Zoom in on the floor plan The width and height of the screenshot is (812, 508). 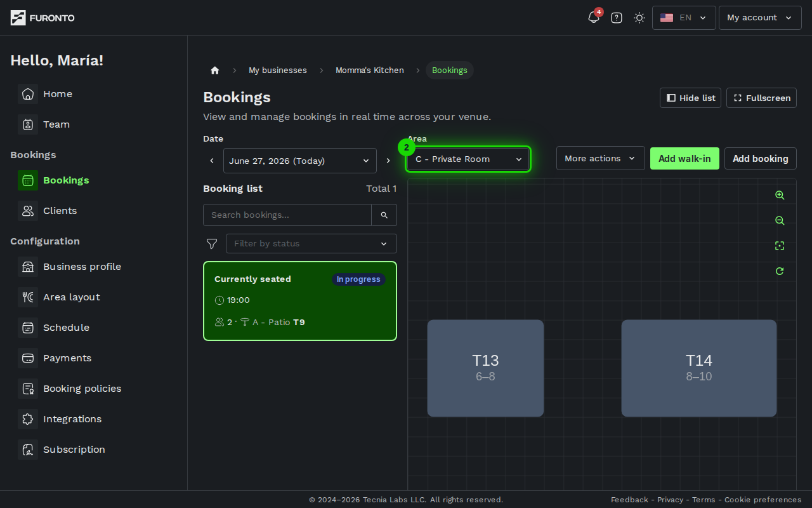(780, 196)
